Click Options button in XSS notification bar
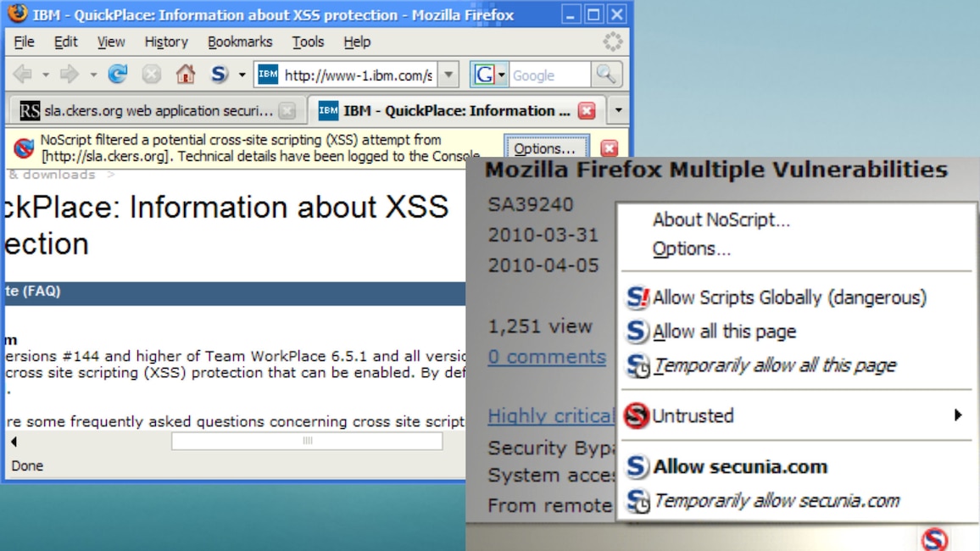This screenshot has height=551, width=980. click(x=546, y=148)
